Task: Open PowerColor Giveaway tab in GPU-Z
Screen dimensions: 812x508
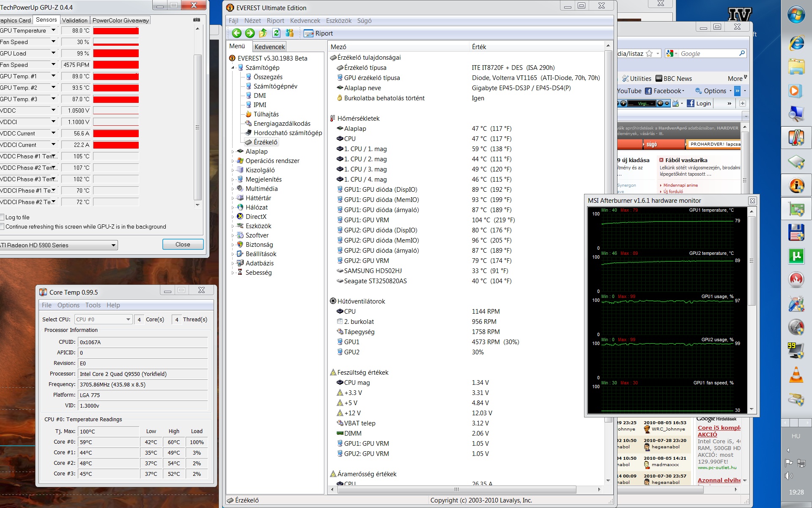Action: (121, 20)
